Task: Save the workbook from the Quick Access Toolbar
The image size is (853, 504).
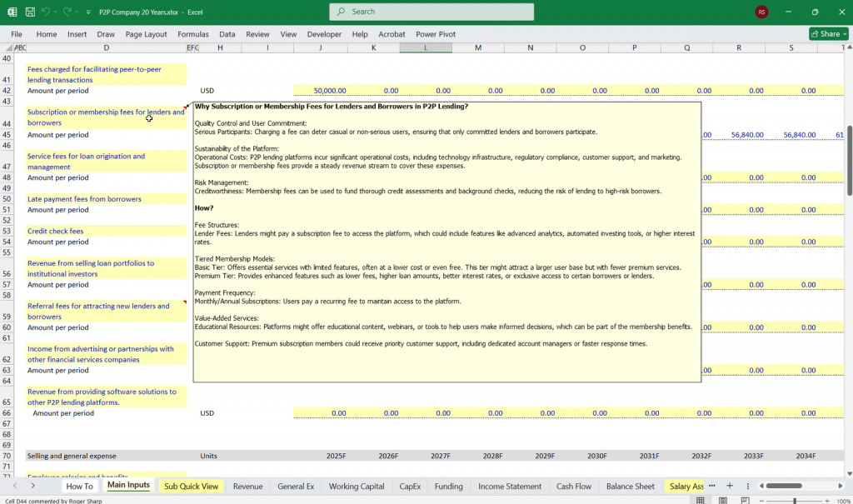Action: 30,12
